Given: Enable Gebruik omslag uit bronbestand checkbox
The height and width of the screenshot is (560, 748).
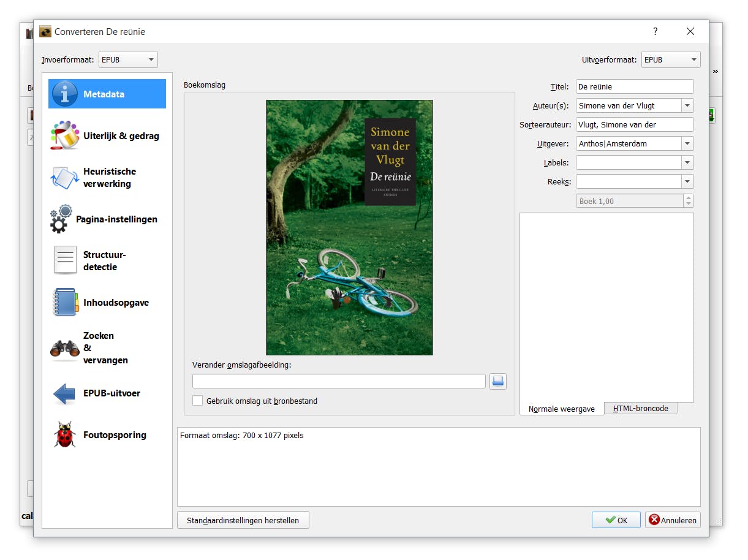Looking at the screenshot, I should tap(198, 401).
